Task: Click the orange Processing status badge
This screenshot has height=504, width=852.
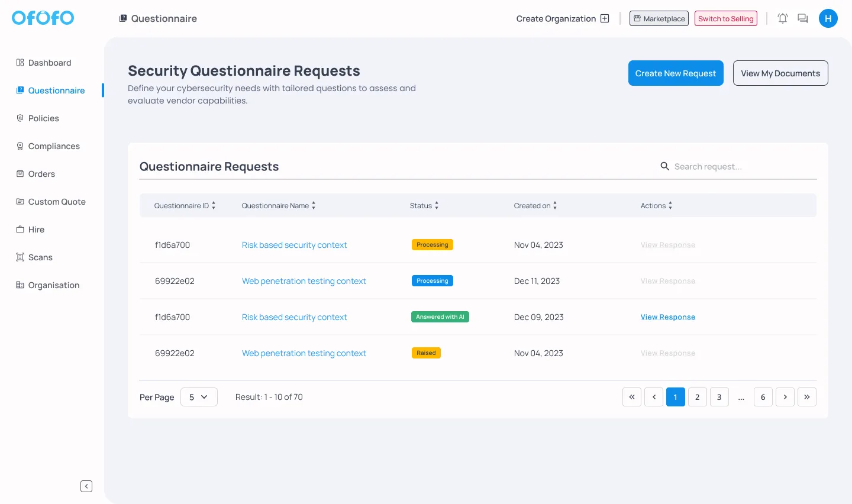Action: (x=433, y=245)
